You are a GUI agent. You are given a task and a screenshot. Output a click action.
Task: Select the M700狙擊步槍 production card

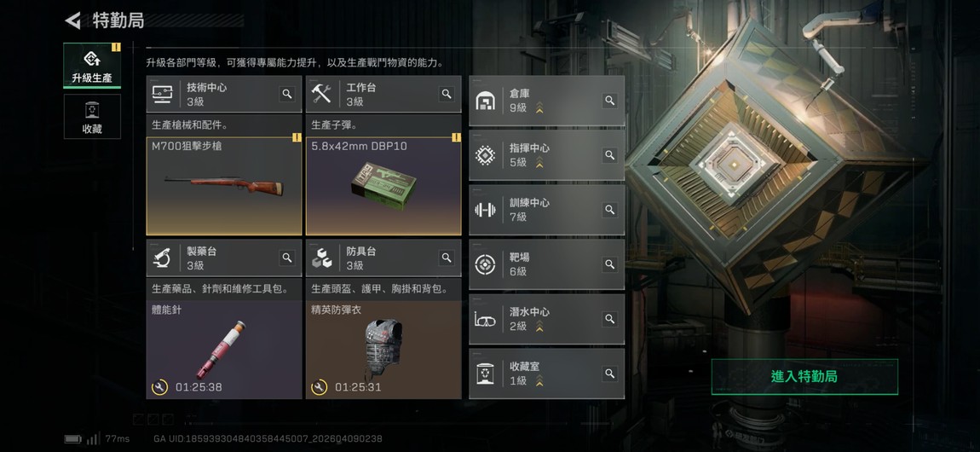pos(224,186)
